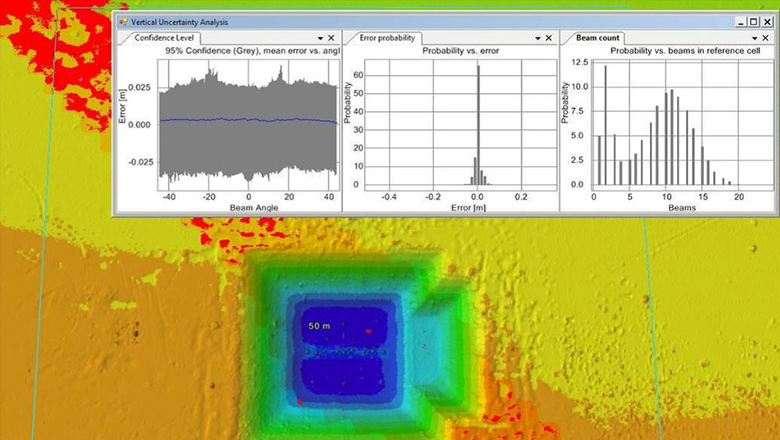Viewport: 780px width, 440px height.
Task: Select the Error probability tab
Action: [387, 38]
